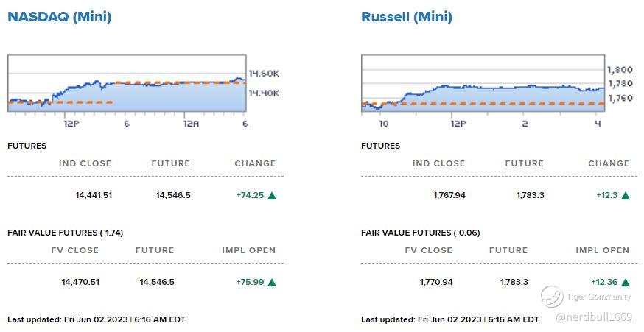Click the 12A time marker on NASDAQ chart
Screen dimensions: 644x332
click(191, 124)
